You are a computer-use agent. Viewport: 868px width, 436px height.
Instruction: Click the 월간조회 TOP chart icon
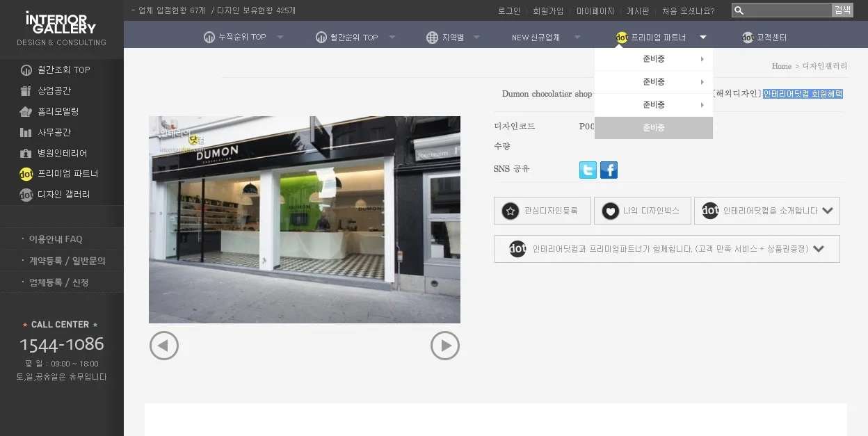tap(26, 70)
